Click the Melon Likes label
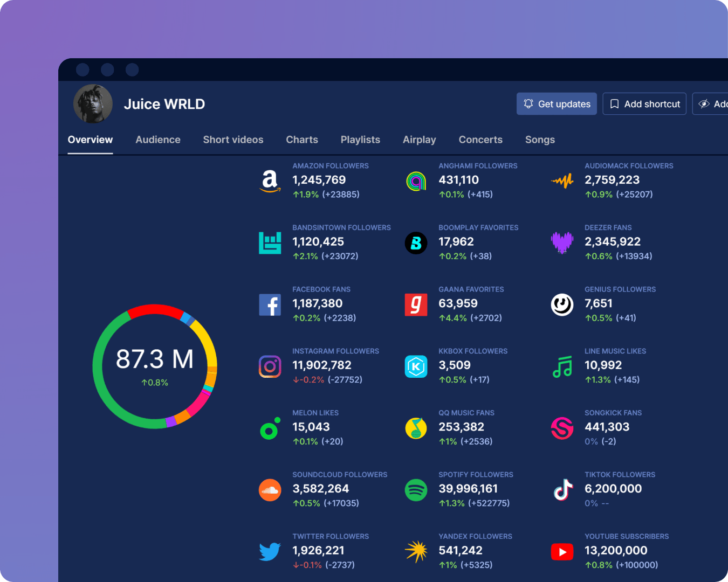Viewport: 728px width, 582px height. pos(315,413)
